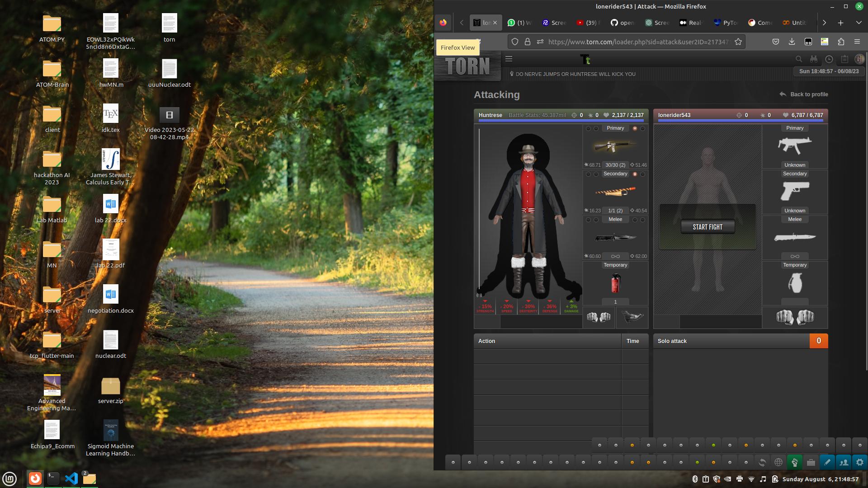Select Secondary weapon slot for Huntrese

point(615,191)
